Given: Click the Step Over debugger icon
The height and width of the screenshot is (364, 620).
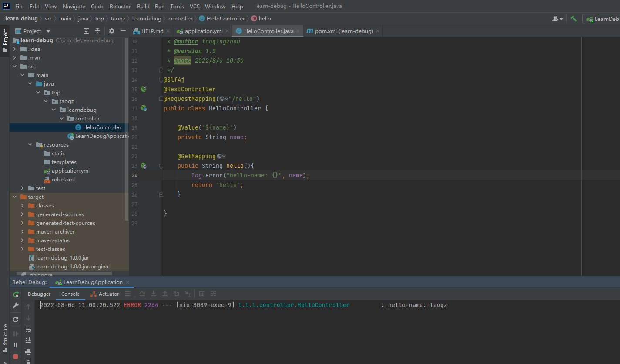Looking at the screenshot, I should pyautogui.click(x=142, y=294).
